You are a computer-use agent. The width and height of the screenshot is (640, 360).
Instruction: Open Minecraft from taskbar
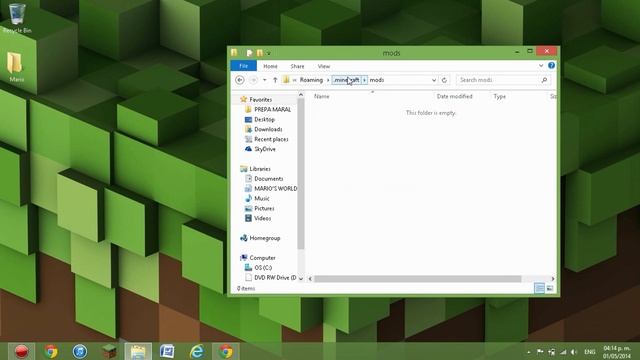[x=109, y=351]
